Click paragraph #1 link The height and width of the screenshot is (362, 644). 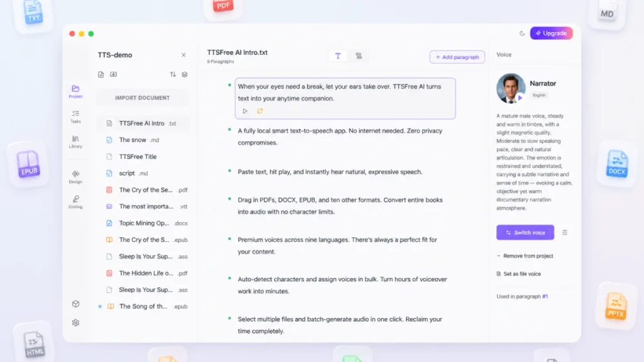coord(545,297)
